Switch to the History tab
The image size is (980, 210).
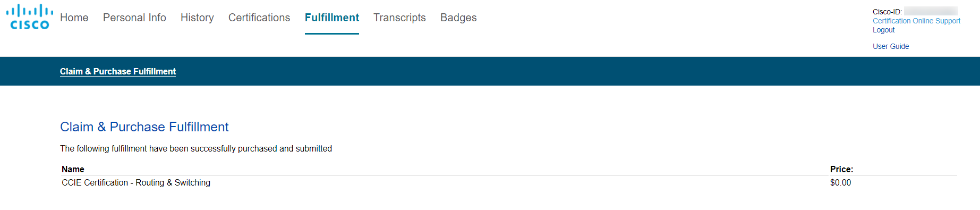pos(197,18)
